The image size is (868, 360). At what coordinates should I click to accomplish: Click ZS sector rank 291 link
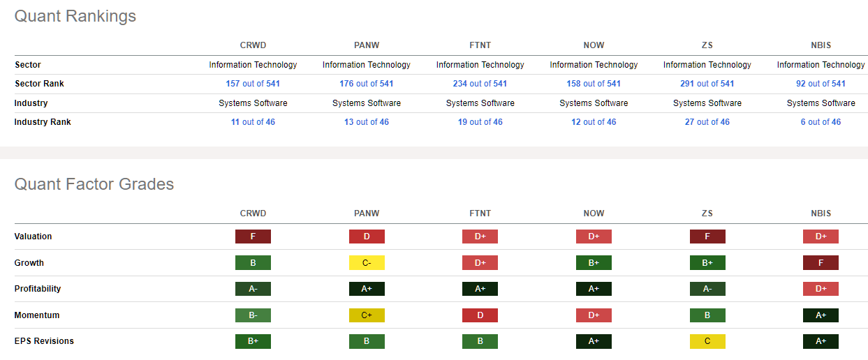click(707, 84)
